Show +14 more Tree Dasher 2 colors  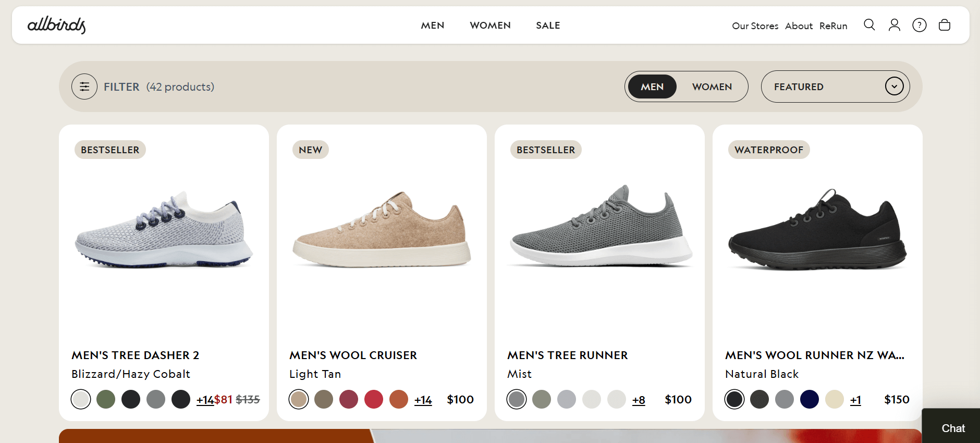(205, 400)
